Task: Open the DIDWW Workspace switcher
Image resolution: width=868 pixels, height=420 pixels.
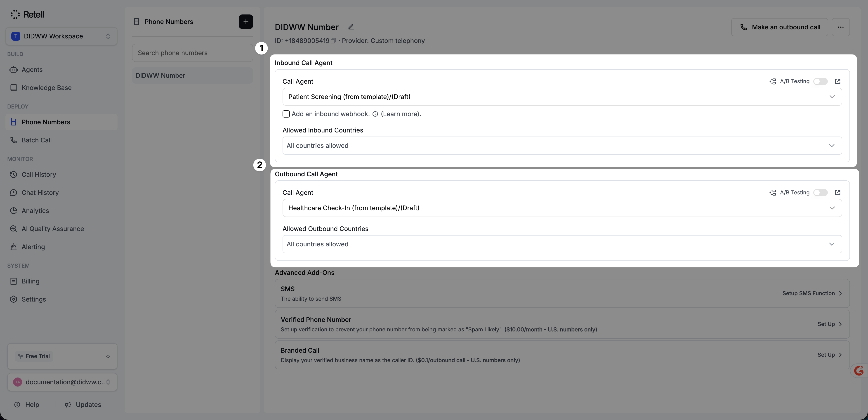Action: click(61, 36)
